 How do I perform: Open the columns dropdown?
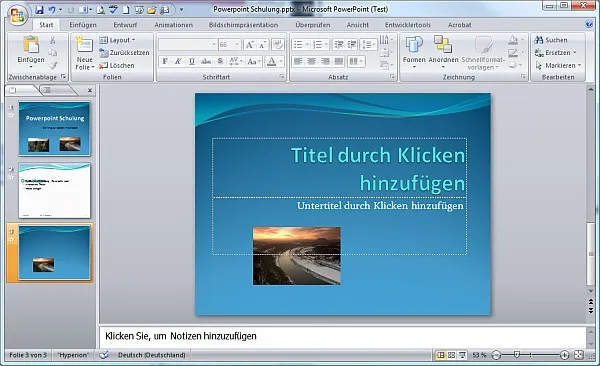coord(356,61)
